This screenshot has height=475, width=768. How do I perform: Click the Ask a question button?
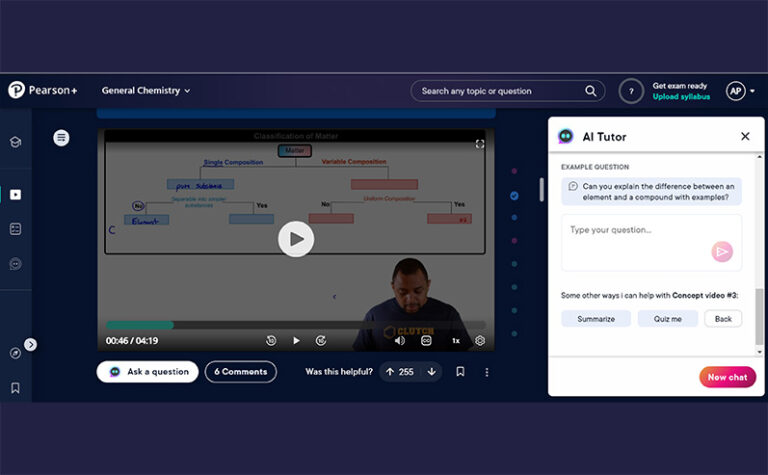[x=147, y=372]
